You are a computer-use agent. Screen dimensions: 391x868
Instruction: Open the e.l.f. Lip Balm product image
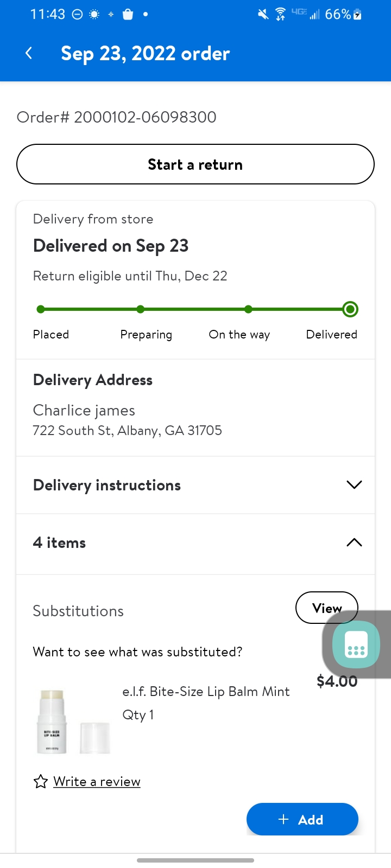tap(73, 722)
